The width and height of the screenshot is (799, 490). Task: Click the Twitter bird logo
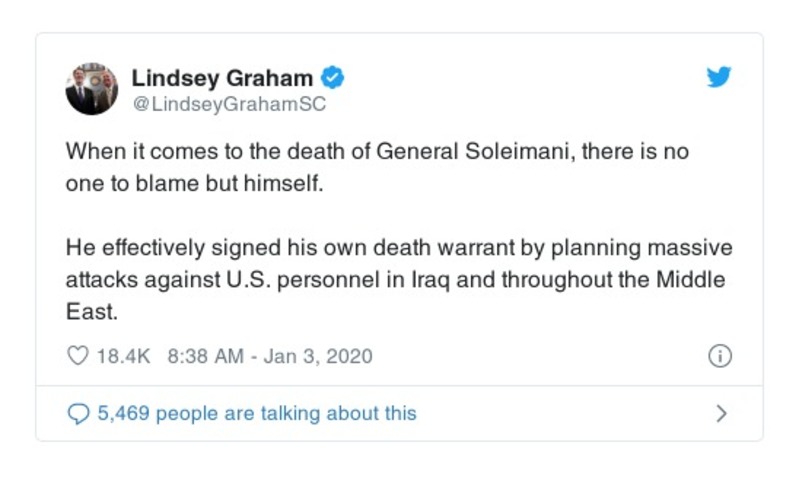[719, 78]
